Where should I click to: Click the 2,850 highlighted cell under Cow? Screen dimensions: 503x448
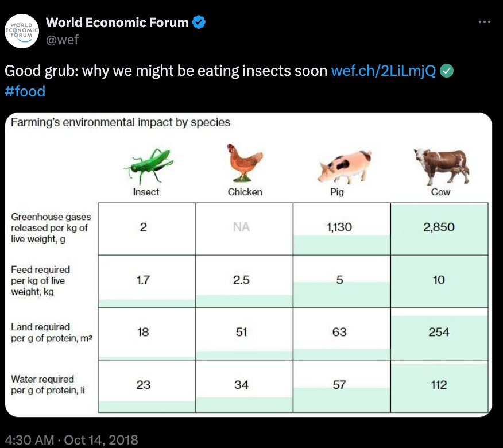(x=439, y=227)
